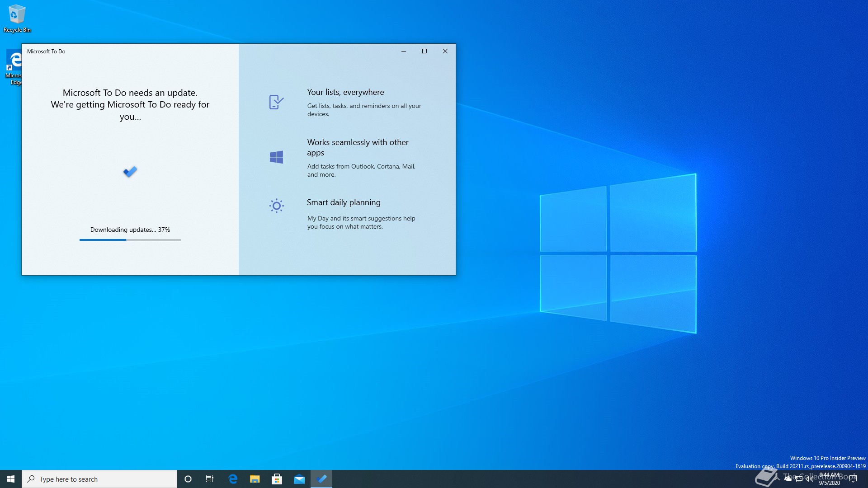This screenshot has height=488, width=868.
Task: Click the download progress bar
Action: (x=130, y=240)
